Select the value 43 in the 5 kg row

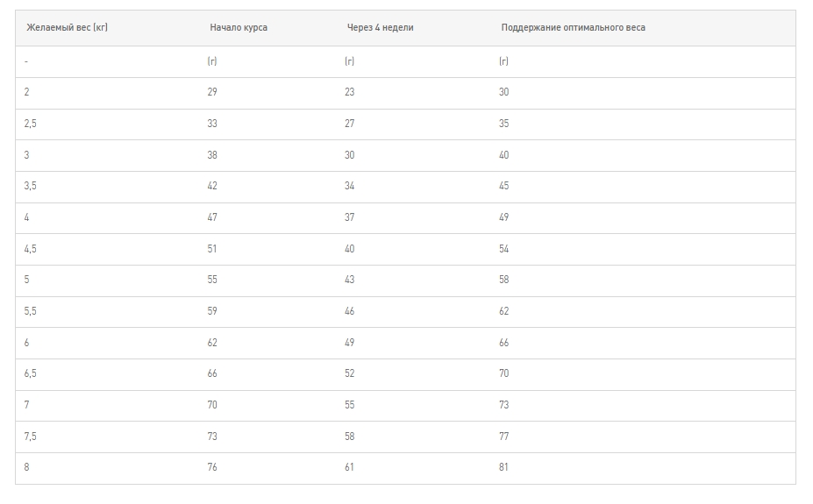350,280
